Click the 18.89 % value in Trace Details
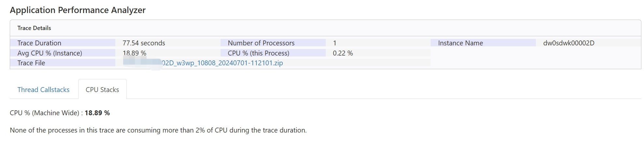Viewport: 644px width, 142px height. 134,53
